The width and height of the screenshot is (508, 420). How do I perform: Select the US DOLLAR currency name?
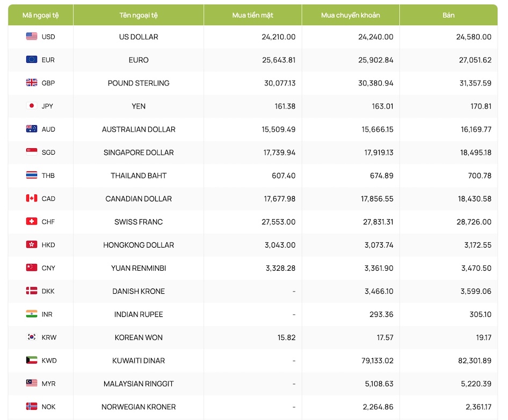pos(139,37)
